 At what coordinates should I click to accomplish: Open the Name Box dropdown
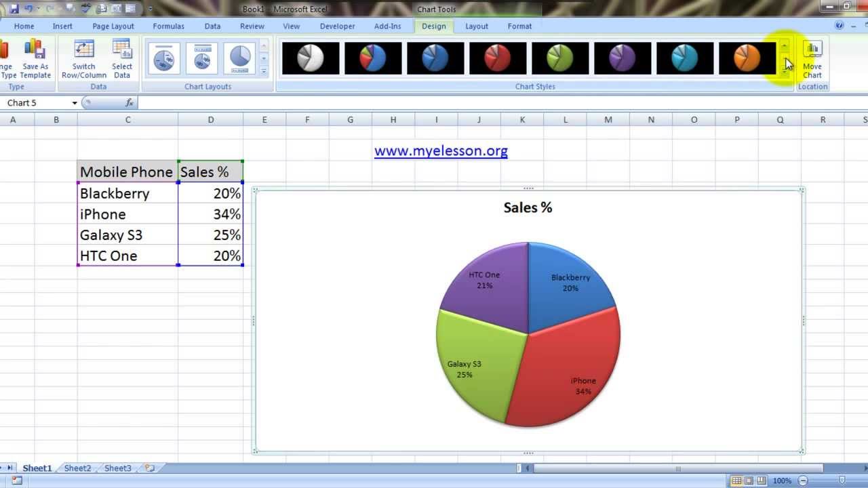click(x=75, y=103)
